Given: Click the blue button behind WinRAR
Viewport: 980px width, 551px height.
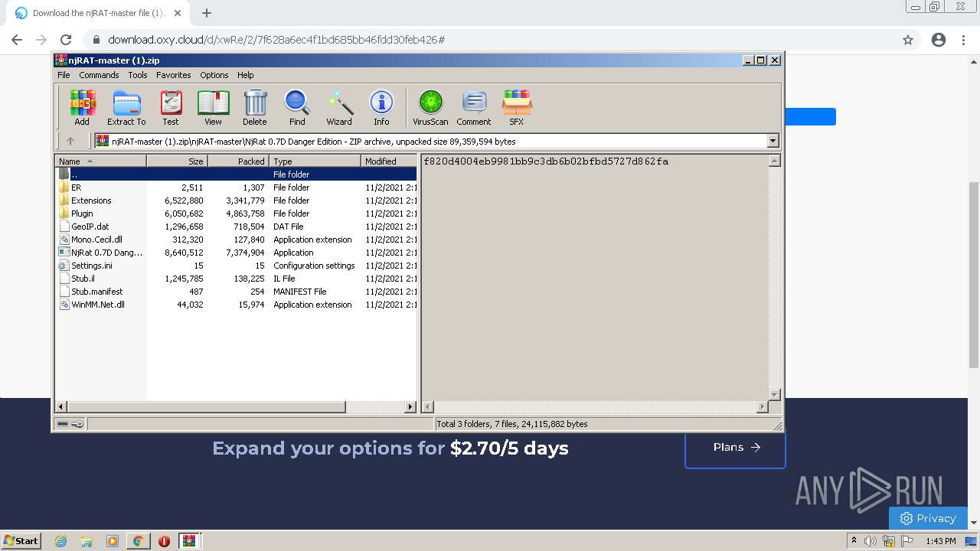Looking at the screenshot, I should 811,117.
